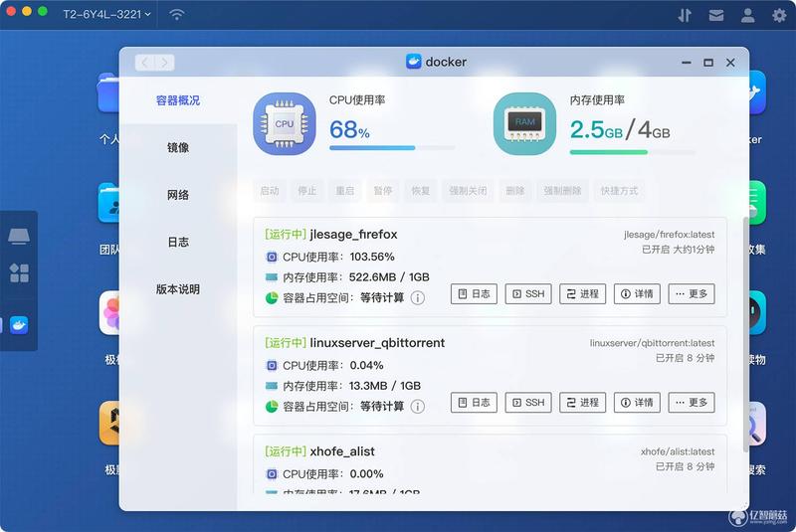Click jlesage/firefox:latest image label
The image size is (796, 532).
[669, 235]
